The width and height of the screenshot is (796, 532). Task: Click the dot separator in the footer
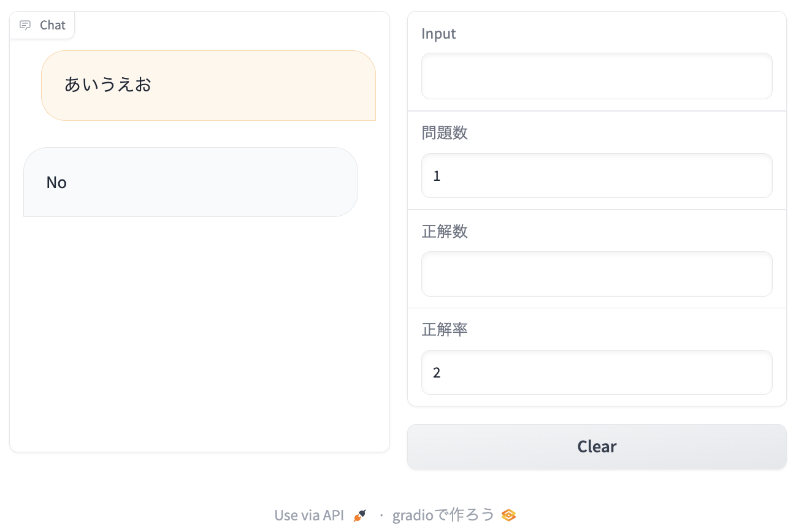tap(380, 515)
